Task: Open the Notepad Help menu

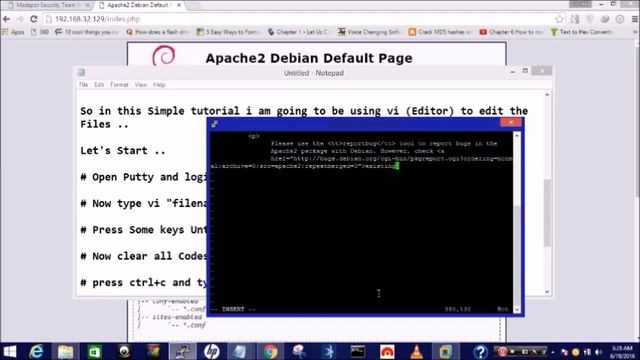Action: (159, 84)
